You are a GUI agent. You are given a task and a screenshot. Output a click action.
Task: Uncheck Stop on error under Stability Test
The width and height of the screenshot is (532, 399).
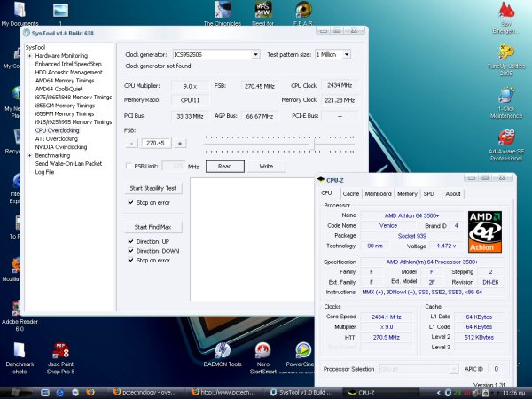click(131, 202)
